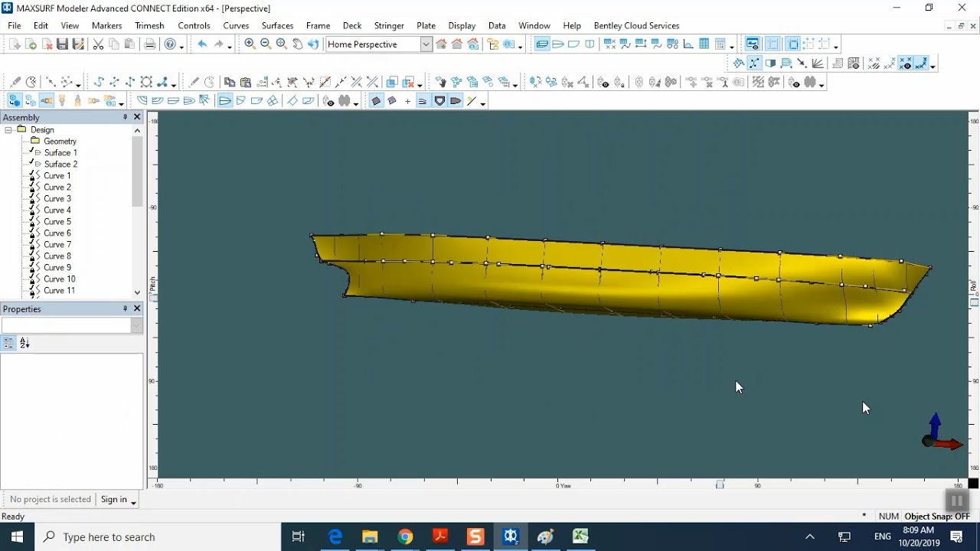Open the Curve of Areas graph window icon

tap(688, 44)
